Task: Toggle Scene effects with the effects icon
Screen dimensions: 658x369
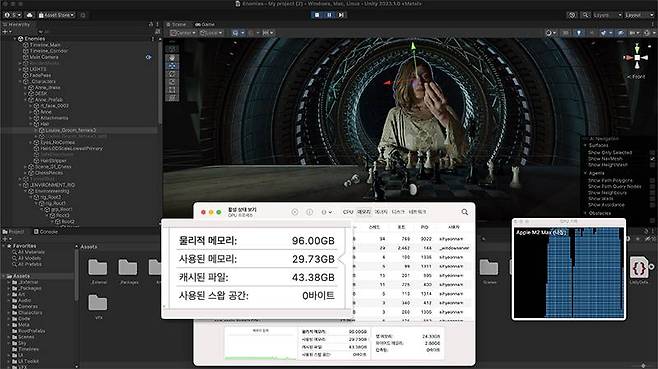Action: pos(604,33)
